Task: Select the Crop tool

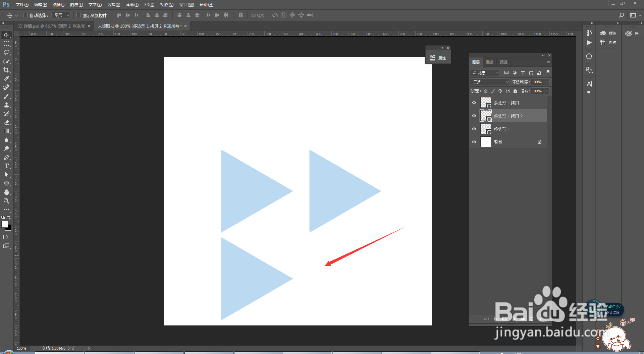Action: 6,70
